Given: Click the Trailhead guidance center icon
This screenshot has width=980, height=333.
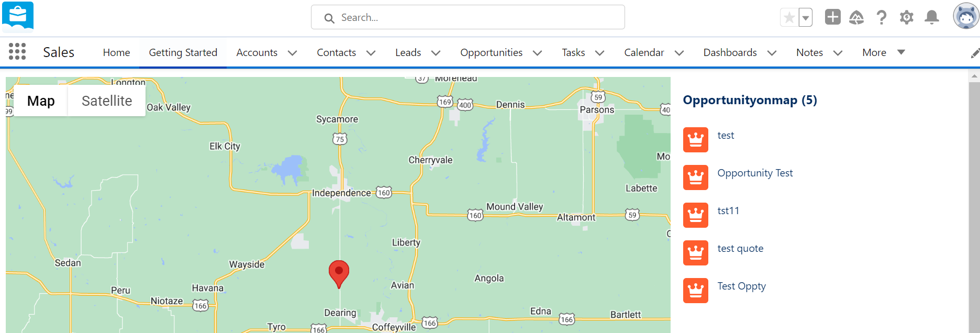Looking at the screenshot, I should coord(856,17).
